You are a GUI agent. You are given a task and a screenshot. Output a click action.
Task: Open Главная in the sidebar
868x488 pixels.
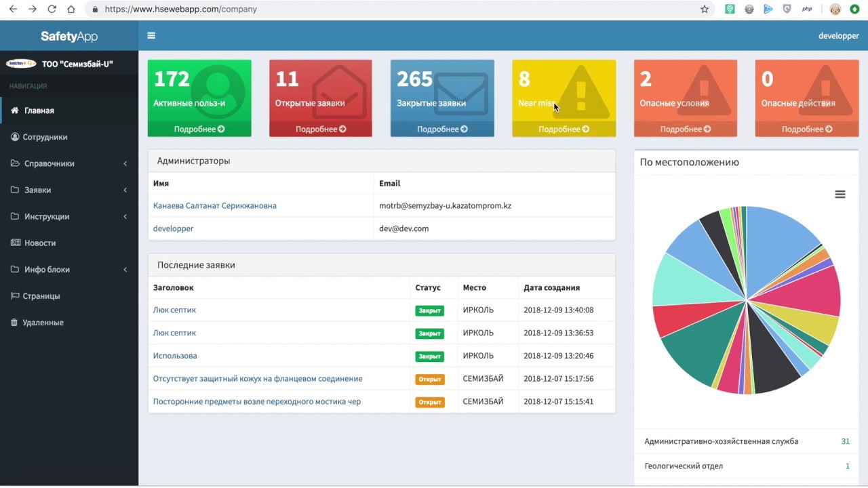point(69,110)
